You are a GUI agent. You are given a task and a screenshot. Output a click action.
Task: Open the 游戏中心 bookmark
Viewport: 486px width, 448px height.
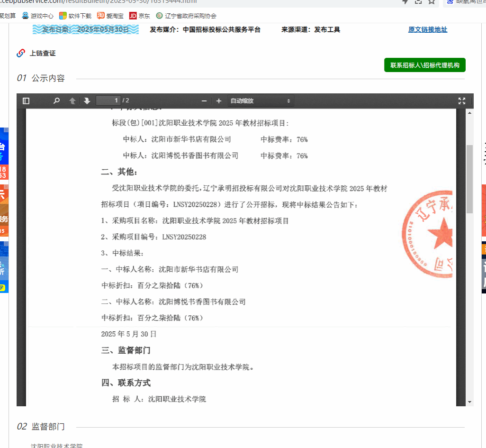click(x=38, y=16)
